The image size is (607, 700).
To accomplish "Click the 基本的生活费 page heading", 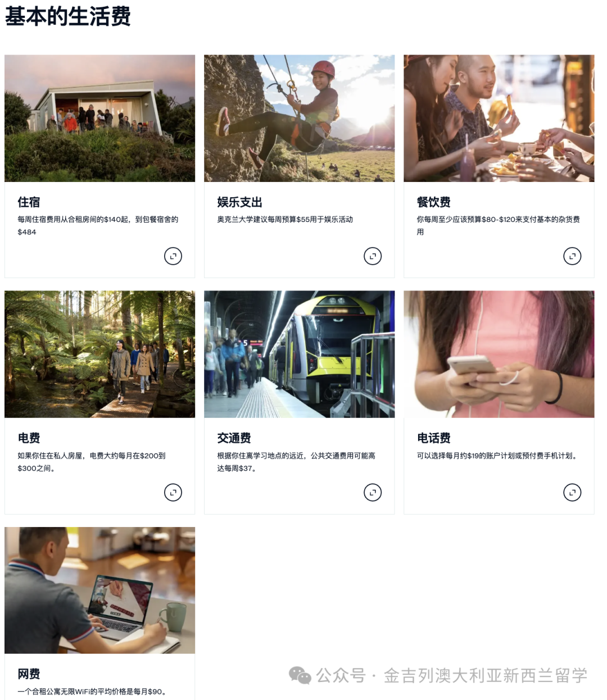I will 68,16.
